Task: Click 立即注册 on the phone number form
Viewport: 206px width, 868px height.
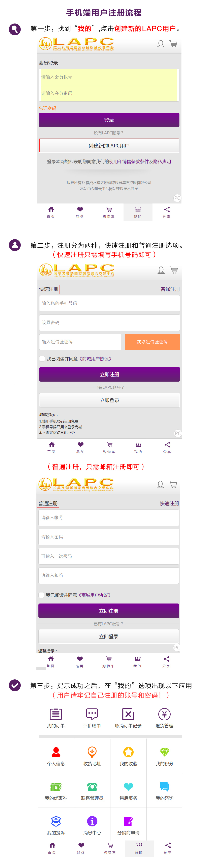Action: point(109,374)
